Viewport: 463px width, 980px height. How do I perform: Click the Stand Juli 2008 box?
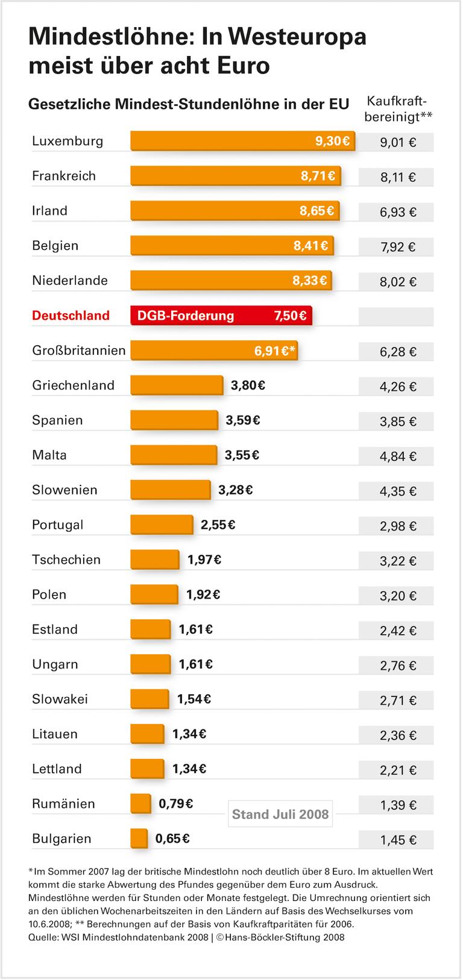(280, 814)
